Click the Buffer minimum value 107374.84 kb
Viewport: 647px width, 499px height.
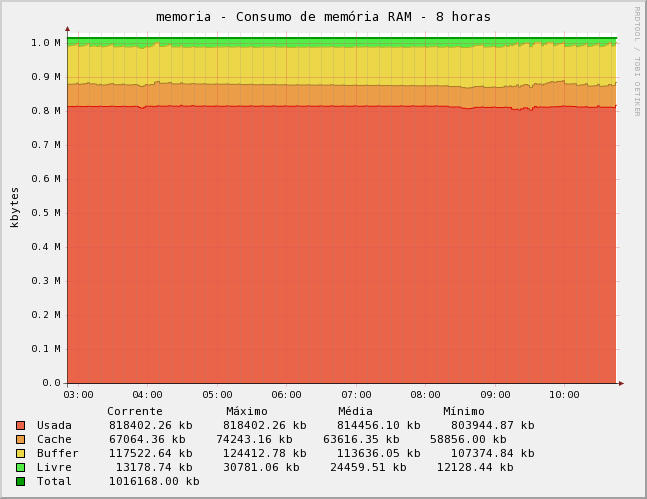(x=492, y=454)
